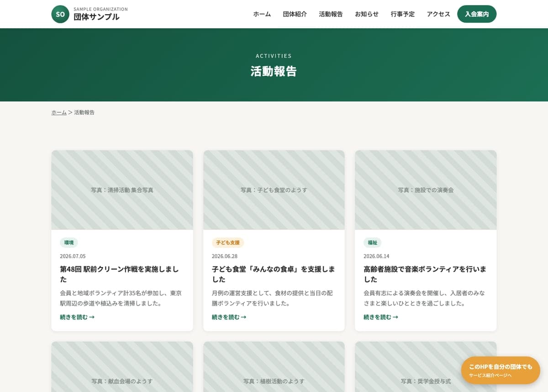Open the 団体サンプル site title
This screenshot has width=548, height=392.
[x=96, y=17]
